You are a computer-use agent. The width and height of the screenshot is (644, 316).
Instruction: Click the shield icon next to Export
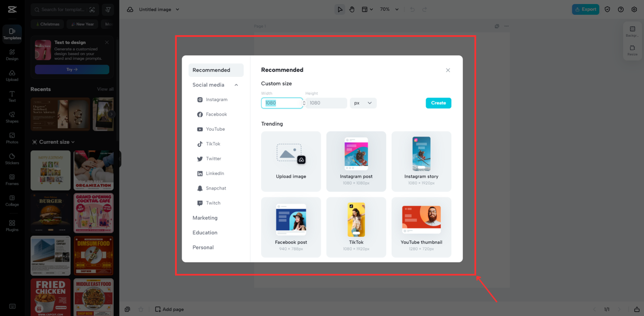(x=607, y=10)
